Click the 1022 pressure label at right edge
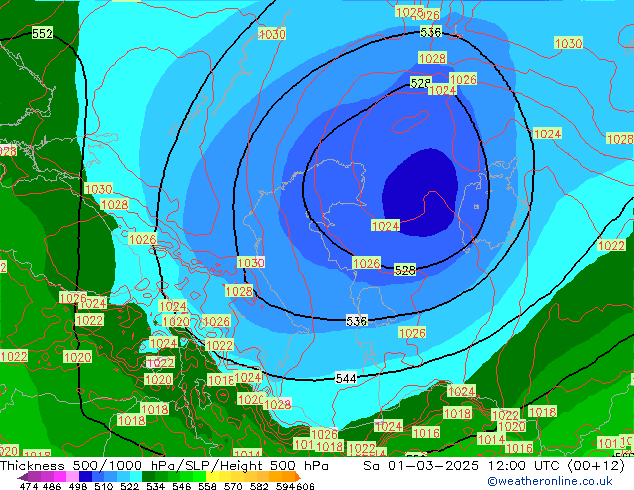 pyautogui.click(x=611, y=246)
